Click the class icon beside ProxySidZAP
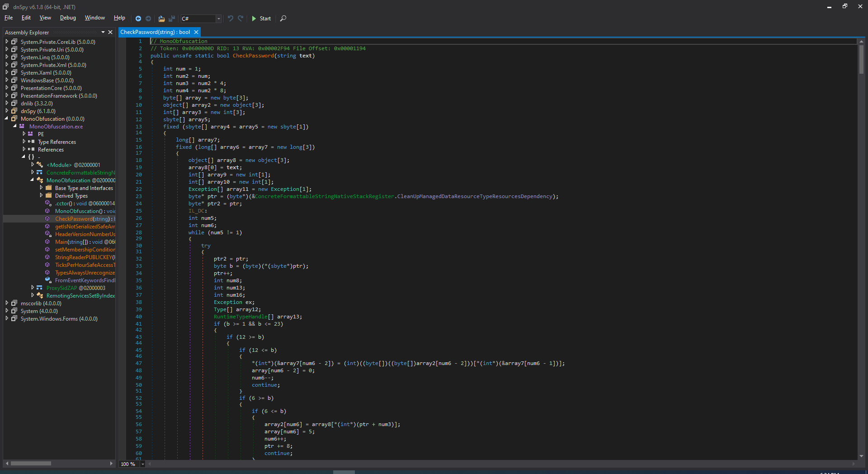This screenshot has height=474, width=868. (40, 288)
